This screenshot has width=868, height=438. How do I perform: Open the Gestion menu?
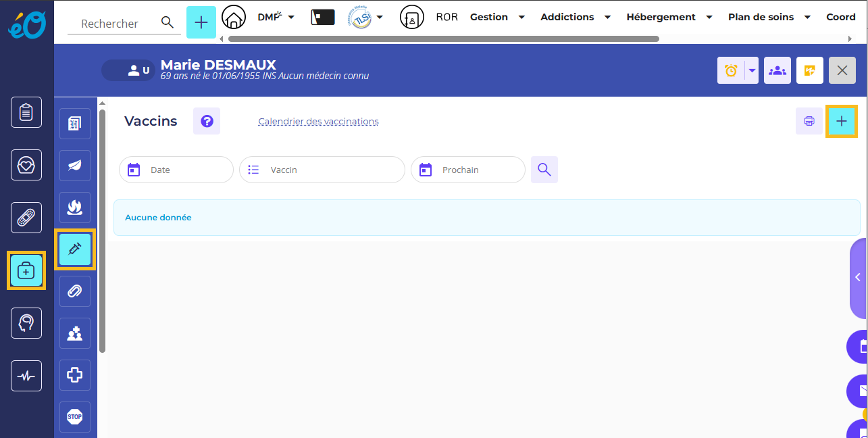click(497, 18)
